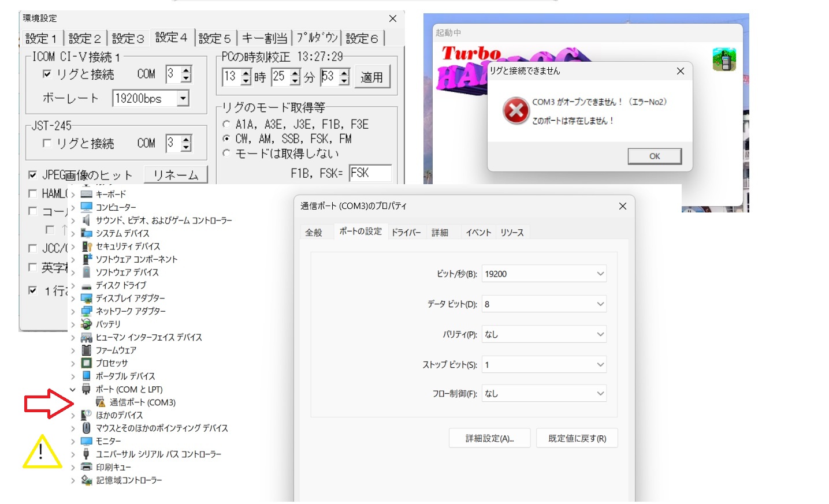Image resolution: width=829 pixels, height=504 pixels.
Task: Open the ボーレート 19200bps dropdown
Action: click(x=183, y=98)
